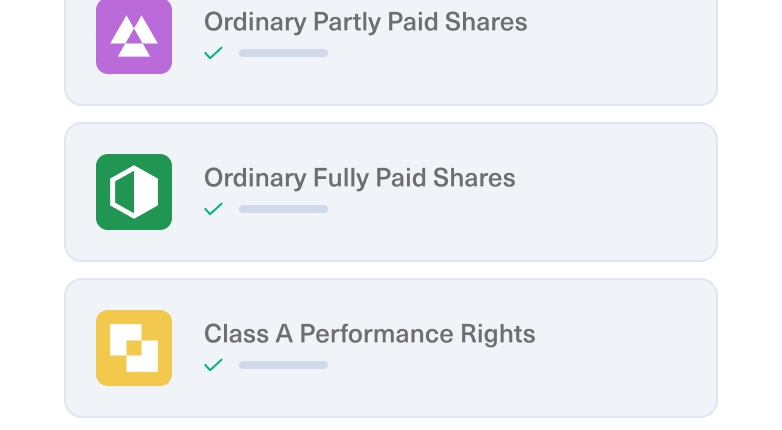Click the green hexagon icon
782x430 pixels.
point(134,192)
